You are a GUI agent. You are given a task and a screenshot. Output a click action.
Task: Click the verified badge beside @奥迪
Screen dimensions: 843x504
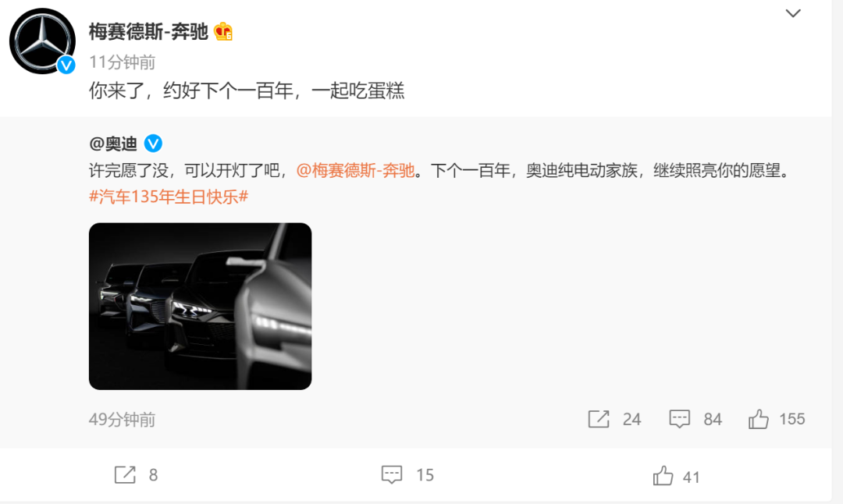[x=153, y=144]
